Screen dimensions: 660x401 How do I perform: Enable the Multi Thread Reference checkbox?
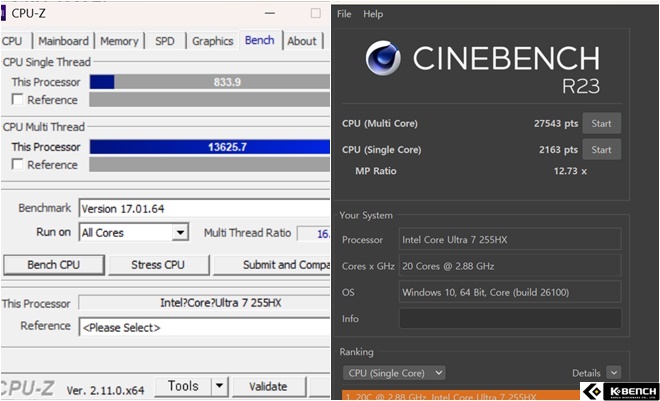tap(17, 165)
